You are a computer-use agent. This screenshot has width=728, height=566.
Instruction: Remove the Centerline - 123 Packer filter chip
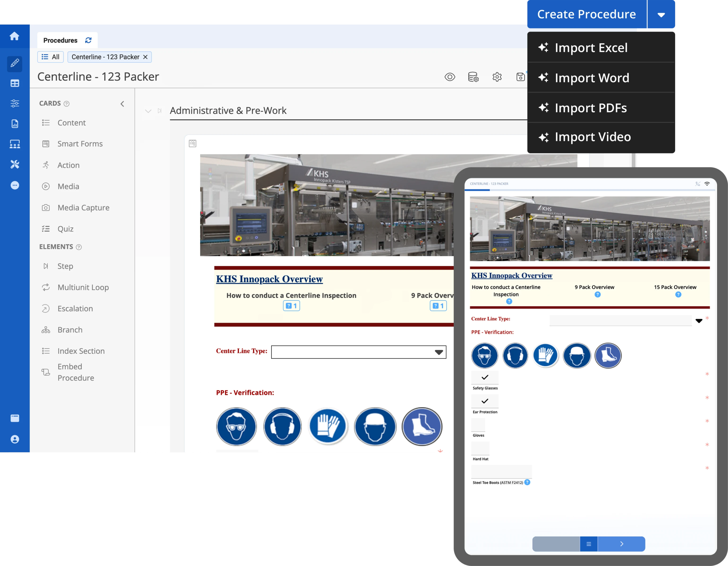[x=146, y=57]
